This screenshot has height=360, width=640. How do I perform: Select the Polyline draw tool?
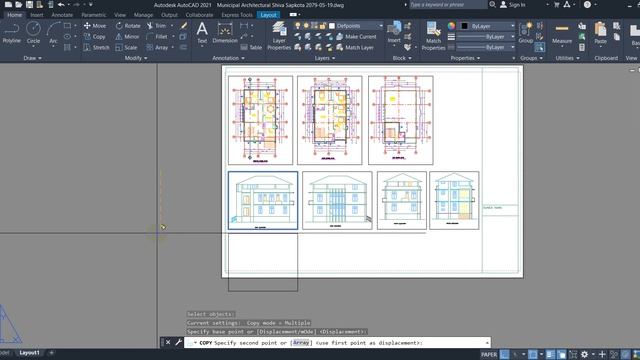tap(11, 33)
